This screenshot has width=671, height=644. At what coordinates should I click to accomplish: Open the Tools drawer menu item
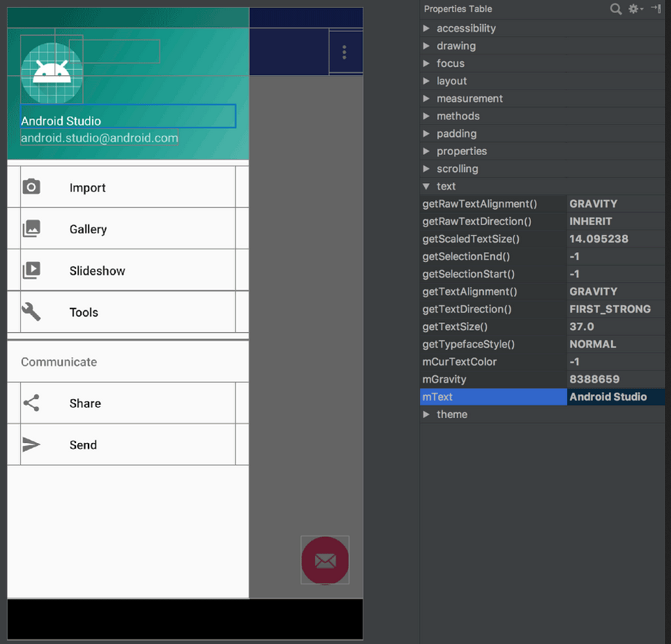click(x=128, y=312)
